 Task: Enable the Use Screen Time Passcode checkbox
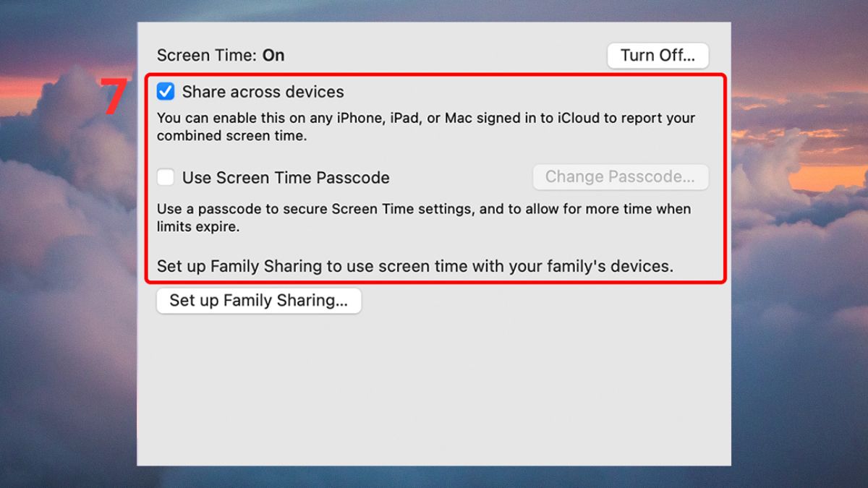pyautogui.click(x=166, y=177)
